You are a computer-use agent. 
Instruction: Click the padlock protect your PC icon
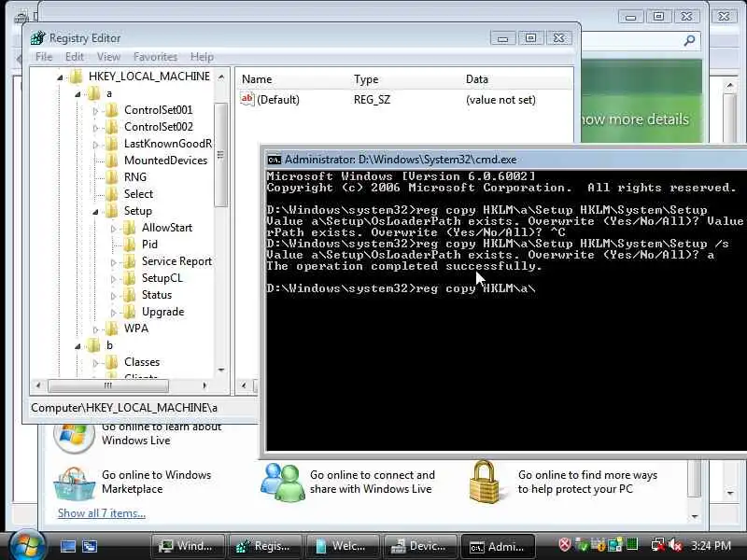[484, 482]
